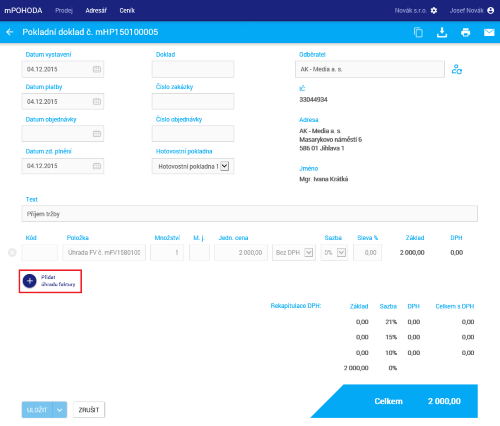Open Josef Novák user account icon
The image size is (500, 426).
tap(490, 10)
